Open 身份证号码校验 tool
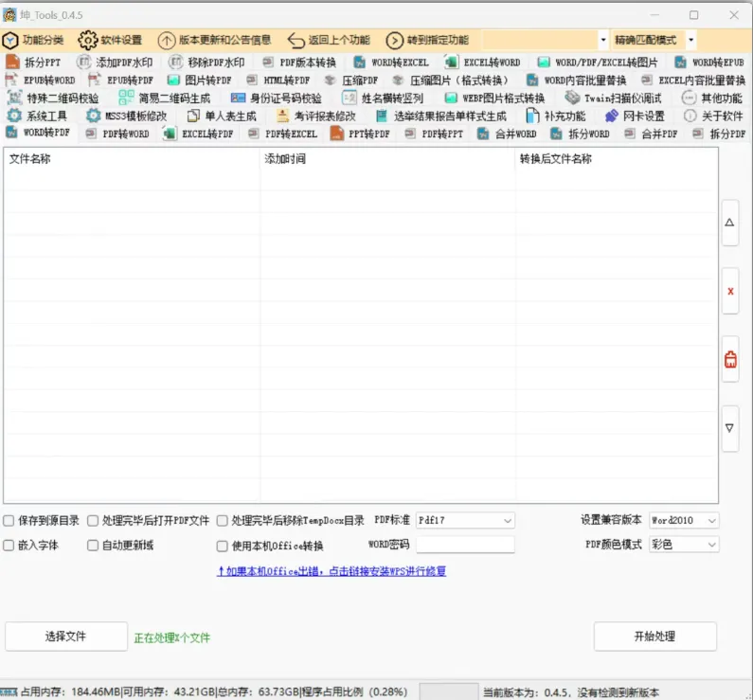This screenshot has width=753, height=700. pos(277,98)
